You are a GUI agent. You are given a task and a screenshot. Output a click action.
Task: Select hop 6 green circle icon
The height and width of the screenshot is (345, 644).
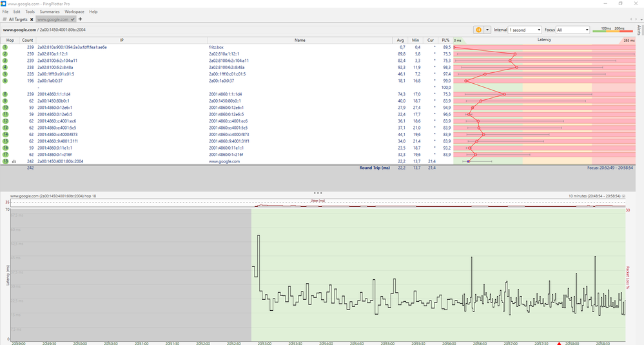(x=5, y=81)
